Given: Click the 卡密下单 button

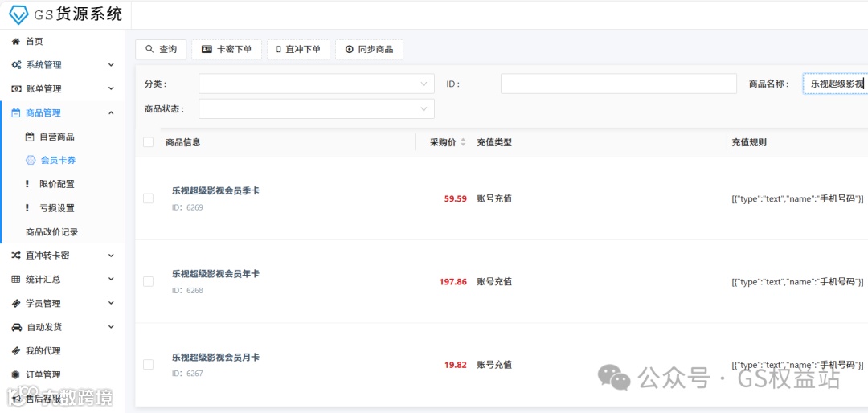Looking at the screenshot, I should (x=227, y=49).
